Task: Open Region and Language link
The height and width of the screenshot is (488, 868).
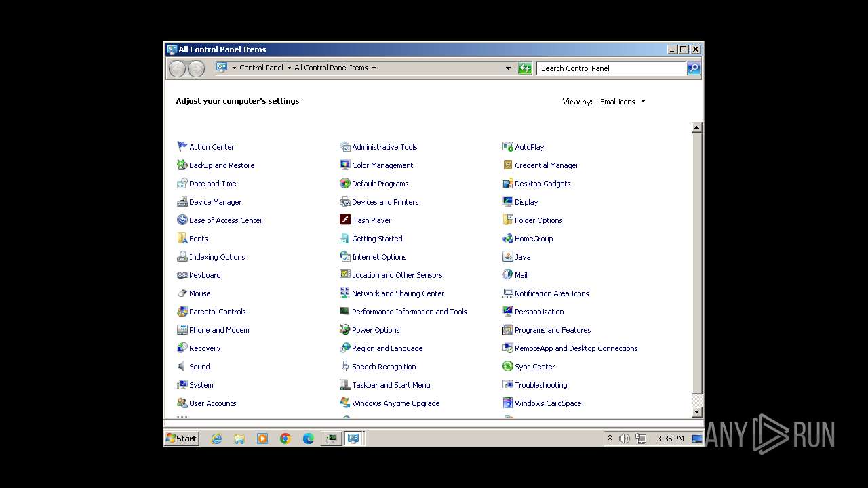Action: 387,348
